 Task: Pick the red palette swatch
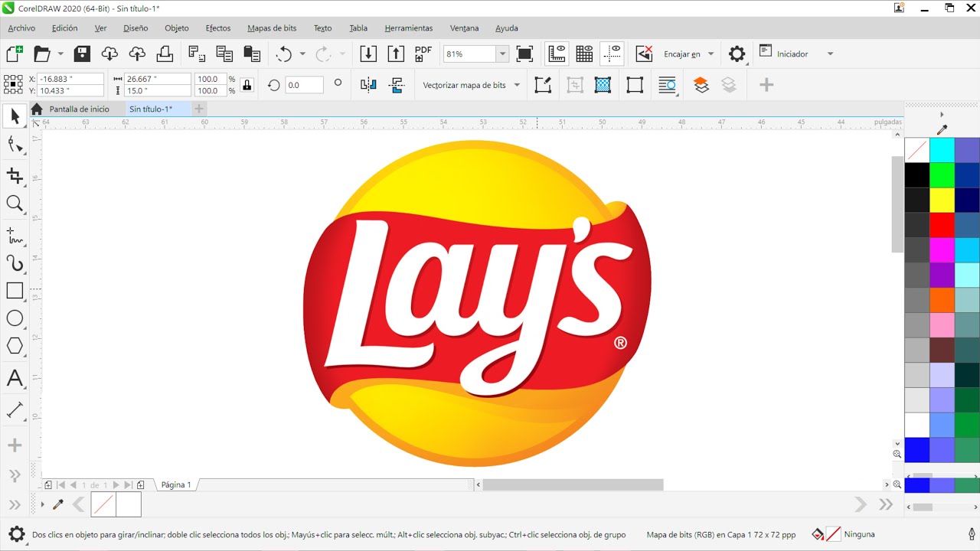(x=942, y=225)
